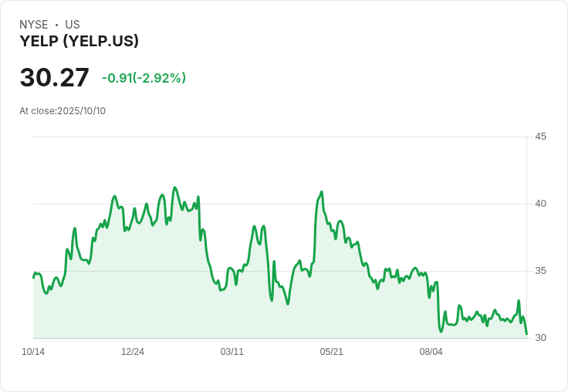
Task: Click the 30.27 current price
Action: tap(54, 78)
